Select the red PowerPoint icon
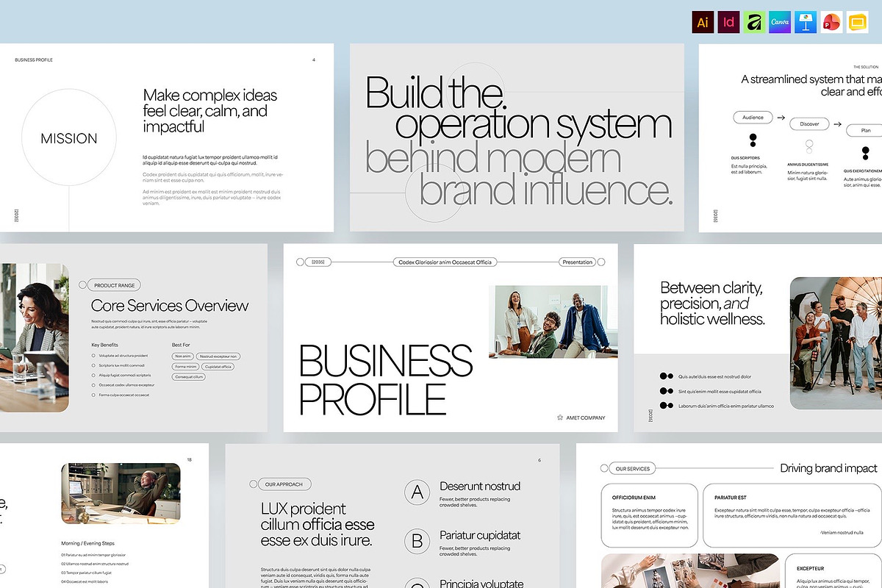The image size is (882, 588). pyautogui.click(x=832, y=22)
